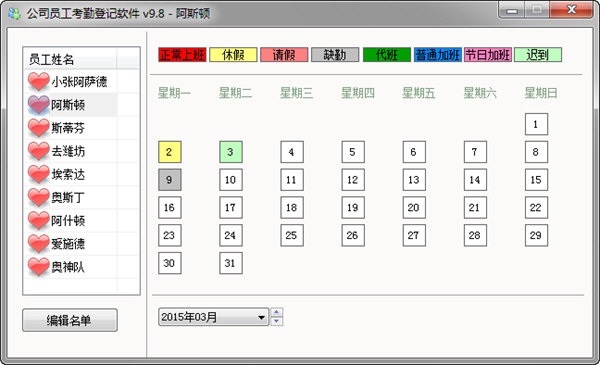Click the 编辑名单 button
Viewport: 600px width, 365px height.
pyautogui.click(x=70, y=320)
